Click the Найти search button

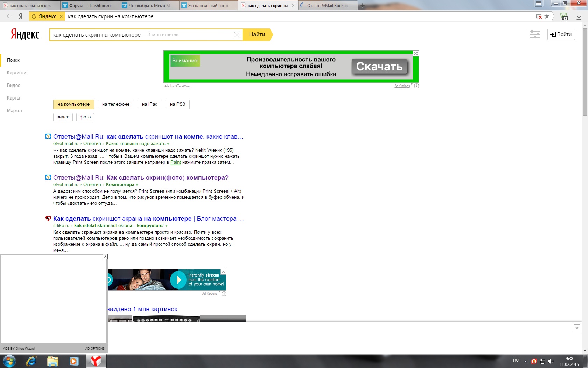tap(257, 35)
